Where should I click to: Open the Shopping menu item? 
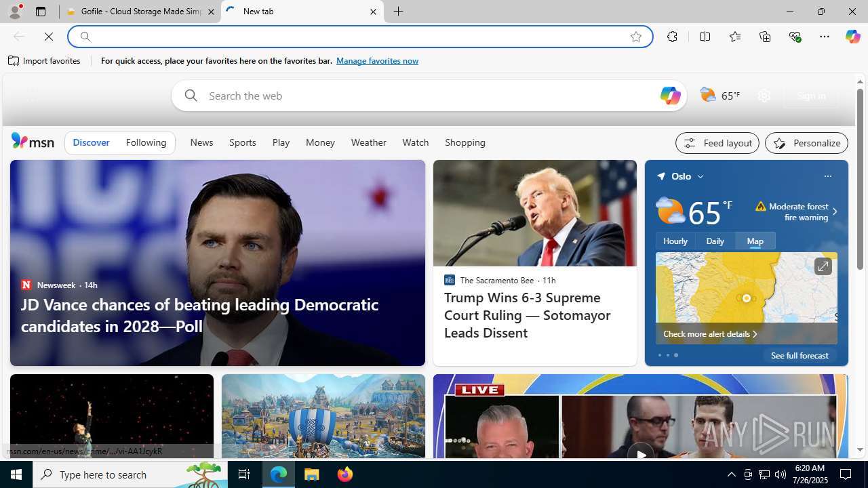(465, 143)
